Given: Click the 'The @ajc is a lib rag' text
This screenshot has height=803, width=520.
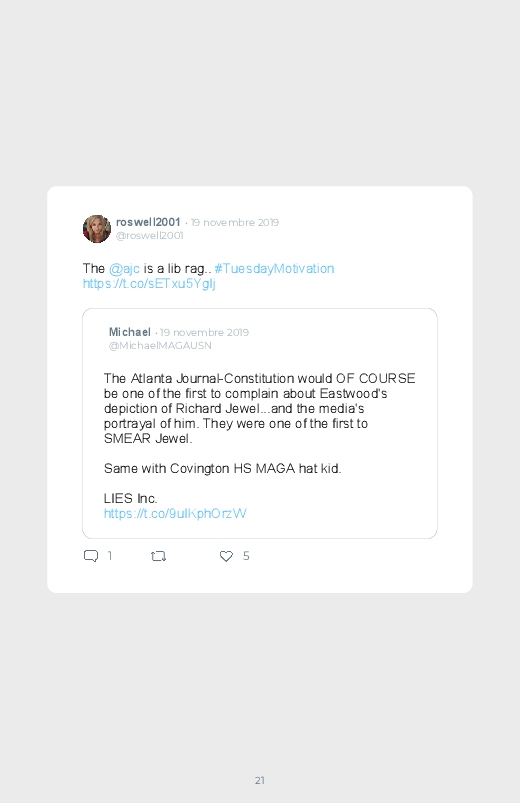Looking at the screenshot, I should (x=147, y=268).
